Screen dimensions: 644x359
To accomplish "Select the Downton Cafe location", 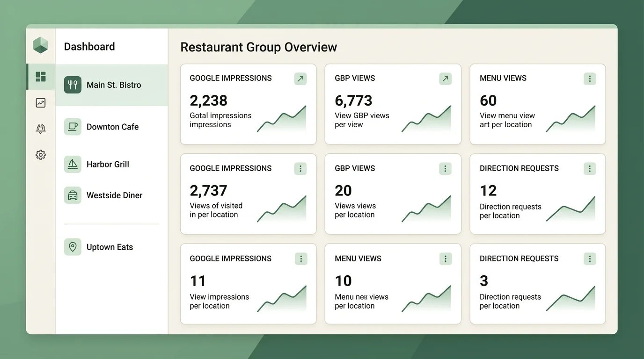I will tap(111, 127).
